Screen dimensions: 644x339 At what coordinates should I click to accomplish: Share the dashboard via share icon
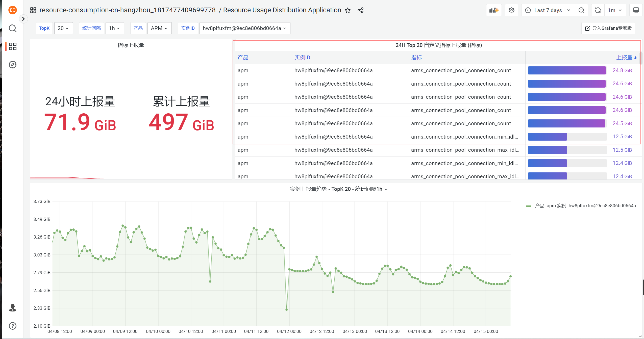[x=360, y=10]
